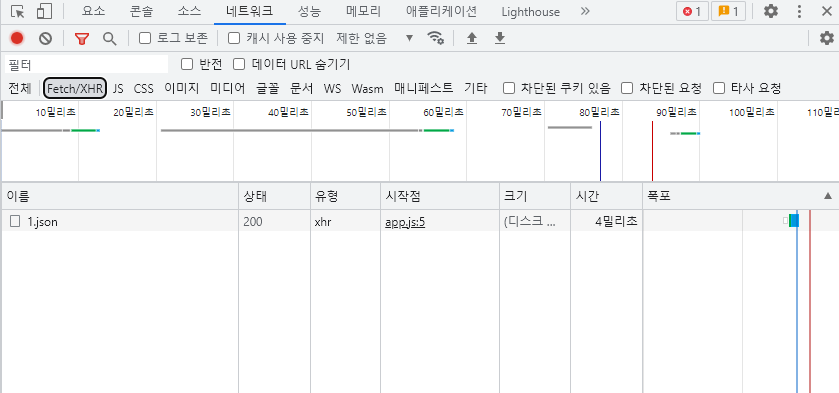Switch to the 콘솔 tab
This screenshot has height=393, width=839.
[x=141, y=11]
